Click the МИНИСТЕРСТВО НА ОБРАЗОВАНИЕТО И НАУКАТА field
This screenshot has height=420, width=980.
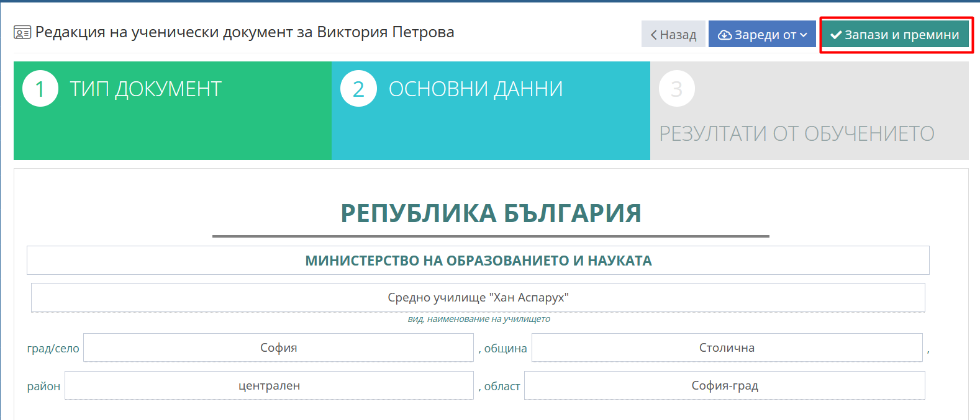[478, 261]
